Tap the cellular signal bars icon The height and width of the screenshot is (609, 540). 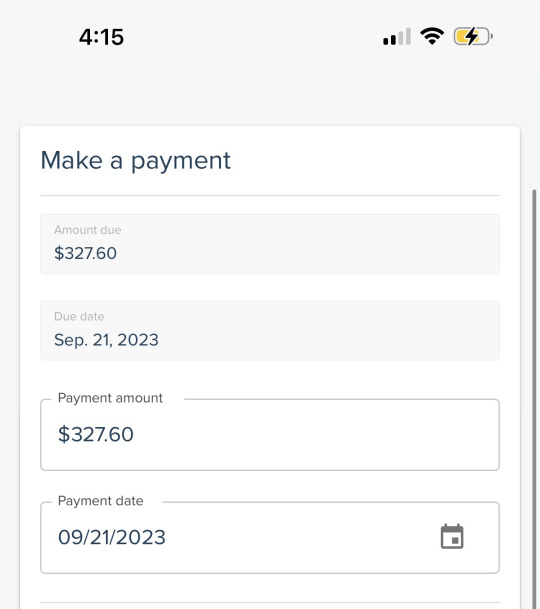(397, 37)
